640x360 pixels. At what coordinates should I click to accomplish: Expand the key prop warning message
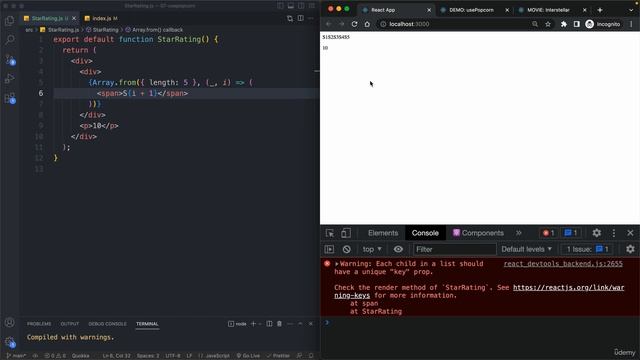point(337,264)
